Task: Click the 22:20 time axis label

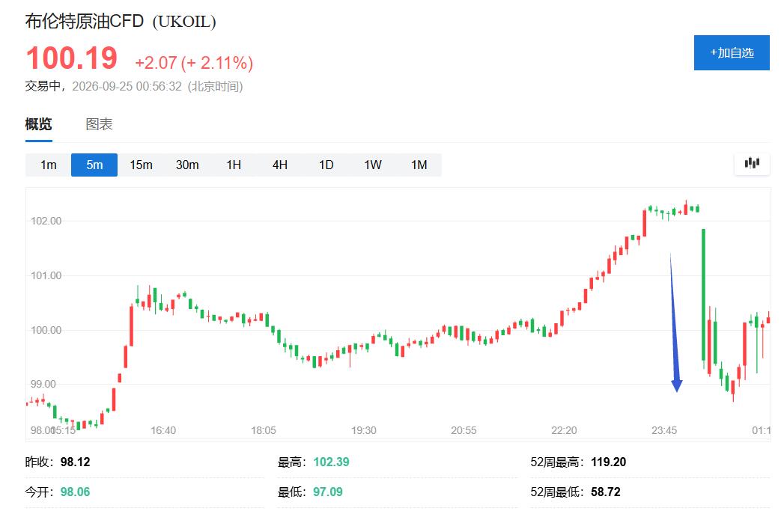Action: [564, 430]
